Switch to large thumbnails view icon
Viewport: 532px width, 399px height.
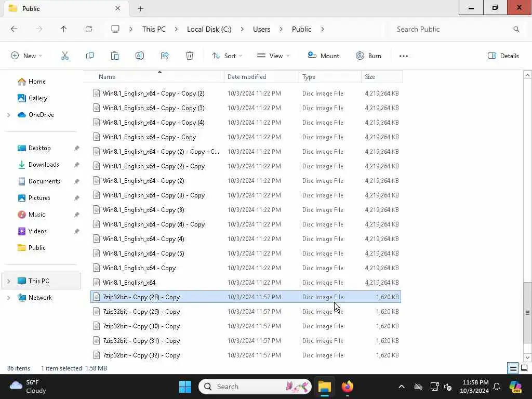[524, 368]
